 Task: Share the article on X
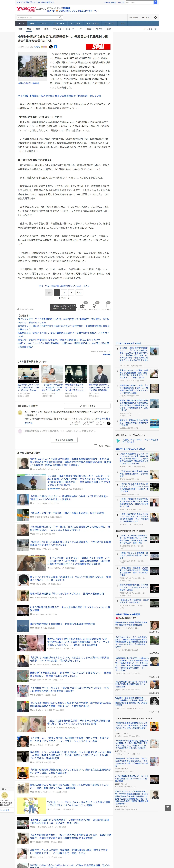point(51,47)
